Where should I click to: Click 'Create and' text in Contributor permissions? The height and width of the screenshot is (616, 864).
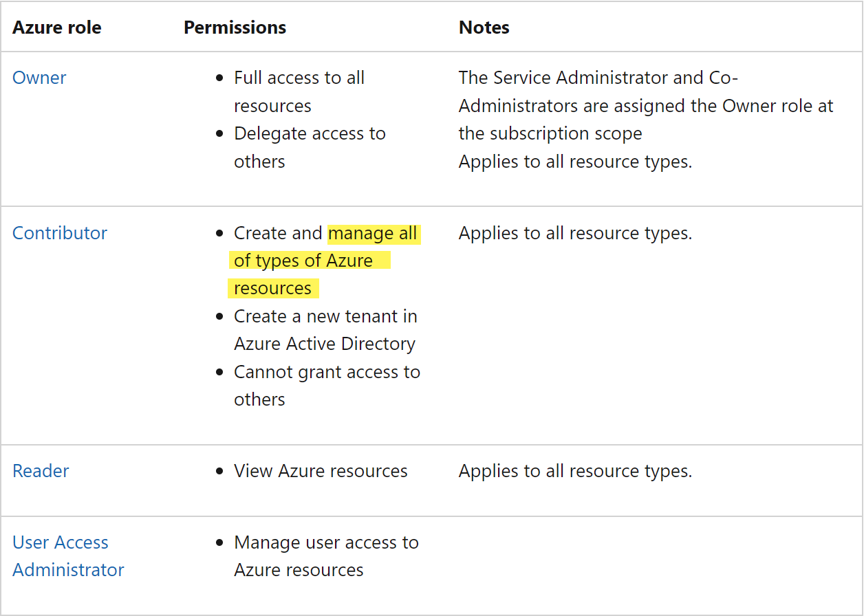(278, 233)
